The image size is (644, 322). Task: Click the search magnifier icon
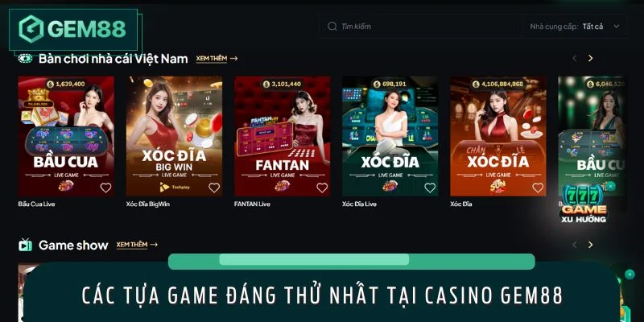click(332, 27)
